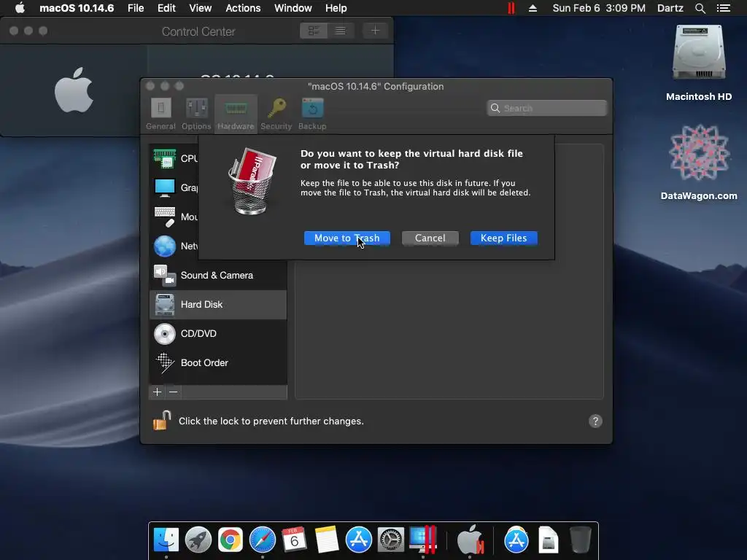Select Sound & Camera in hardware list
Screen dimensions: 747x560
pyautogui.click(x=218, y=275)
